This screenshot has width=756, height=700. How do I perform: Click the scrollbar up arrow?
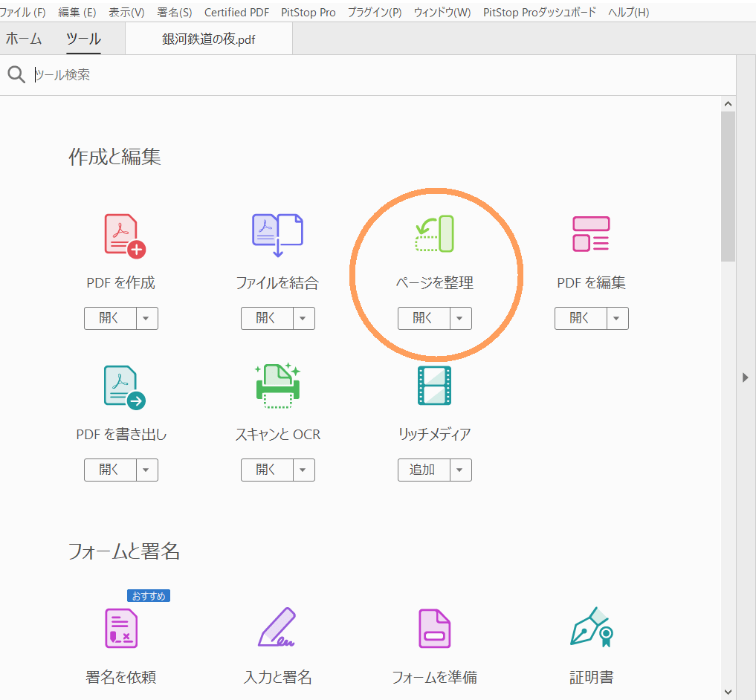coord(728,103)
